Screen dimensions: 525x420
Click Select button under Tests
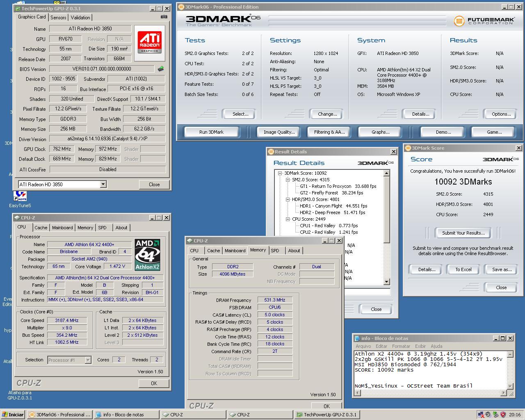point(240,114)
